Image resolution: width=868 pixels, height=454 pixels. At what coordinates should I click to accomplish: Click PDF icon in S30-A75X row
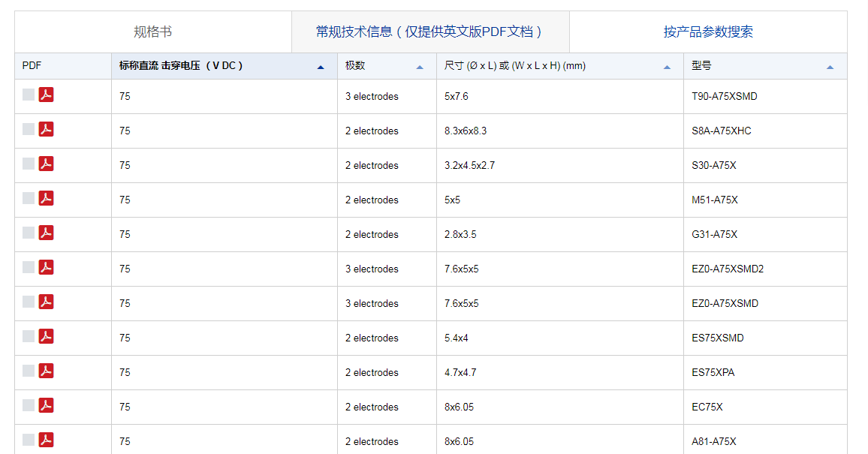[47, 164]
